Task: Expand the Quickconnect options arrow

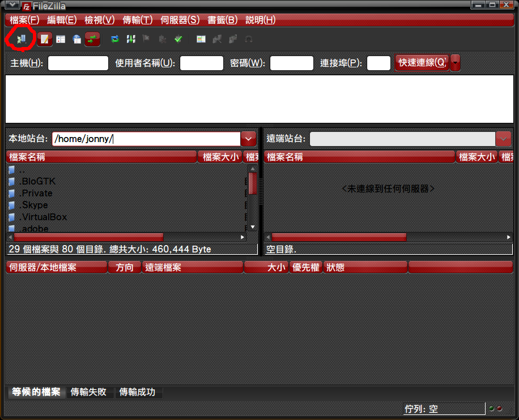Action: coord(456,63)
